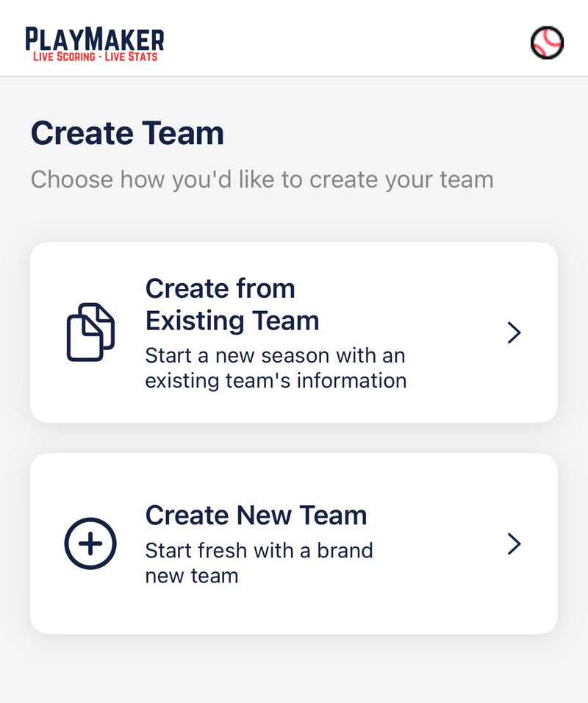This screenshot has width=588, height=703.
Task: Click the Create New Team card title
Action: tap(257, 515)
